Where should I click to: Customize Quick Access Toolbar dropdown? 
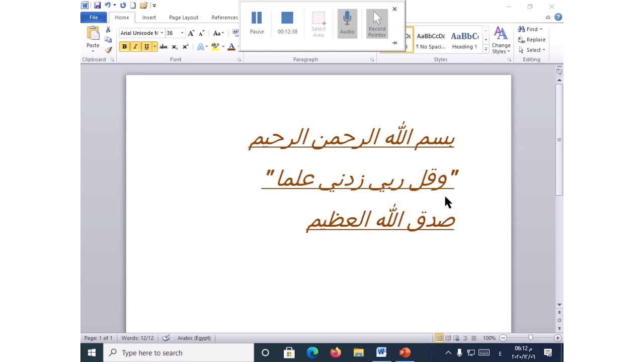(x=154, y=6)
